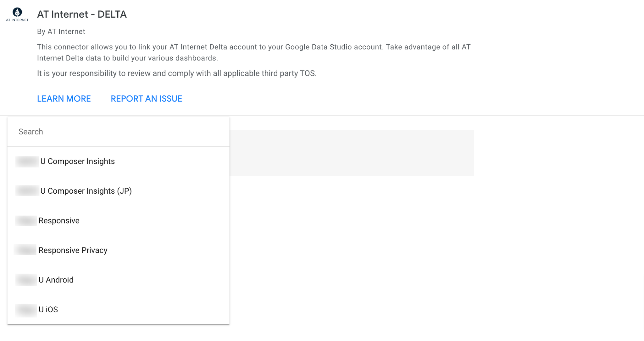Click the AT Internet logo icon
The height and width of the screenshot is (341, 644).
click(17, 14)
